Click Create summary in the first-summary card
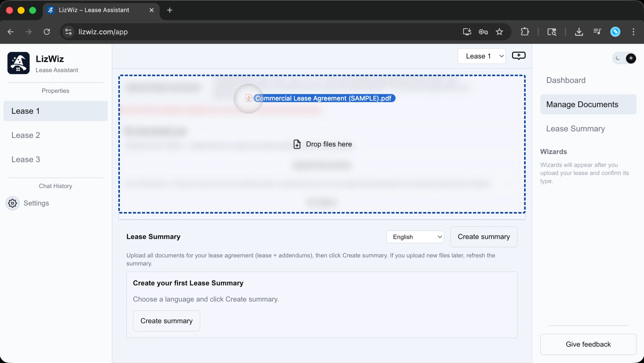644x363 pixels. [167, 321]
